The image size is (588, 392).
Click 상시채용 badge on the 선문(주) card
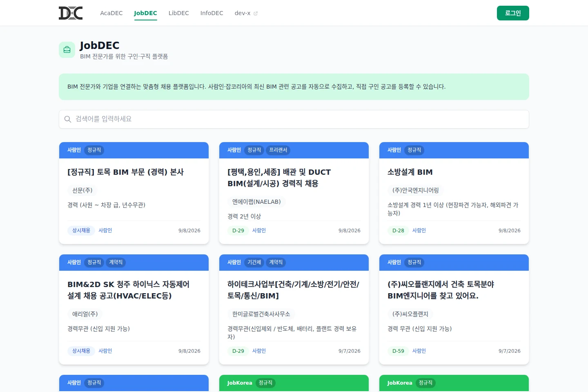[x=81, y=230]
